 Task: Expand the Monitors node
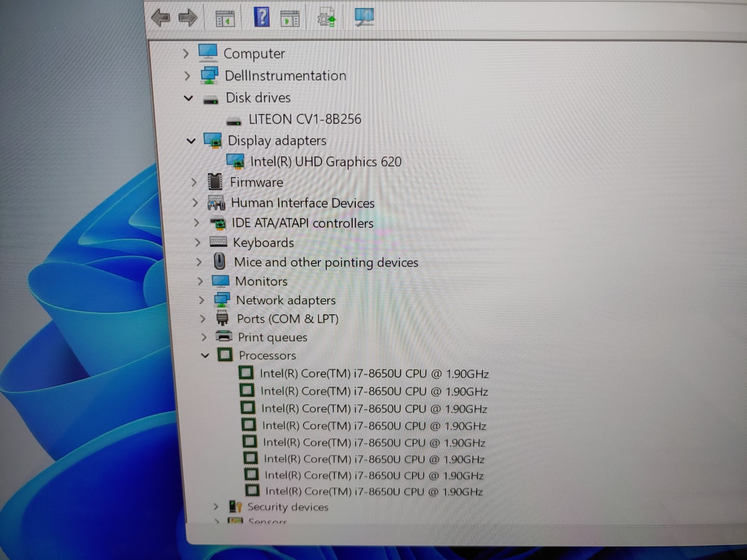click(200, 281)
